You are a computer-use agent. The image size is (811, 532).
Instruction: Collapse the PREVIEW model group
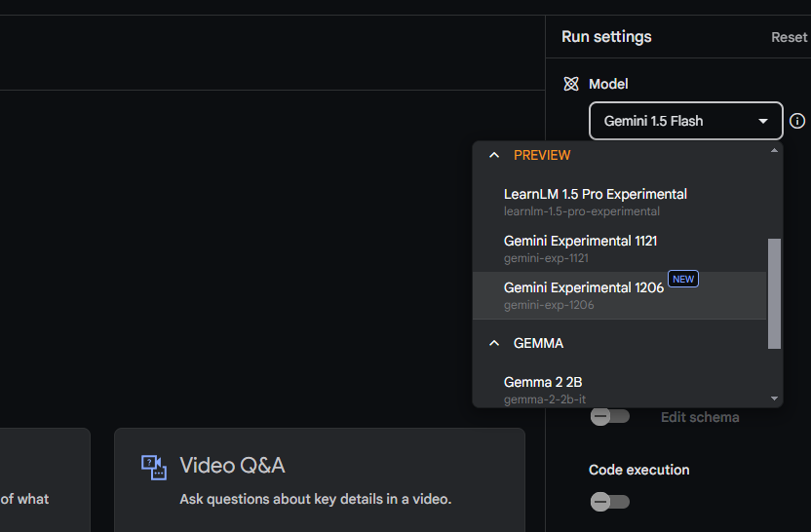494,155
